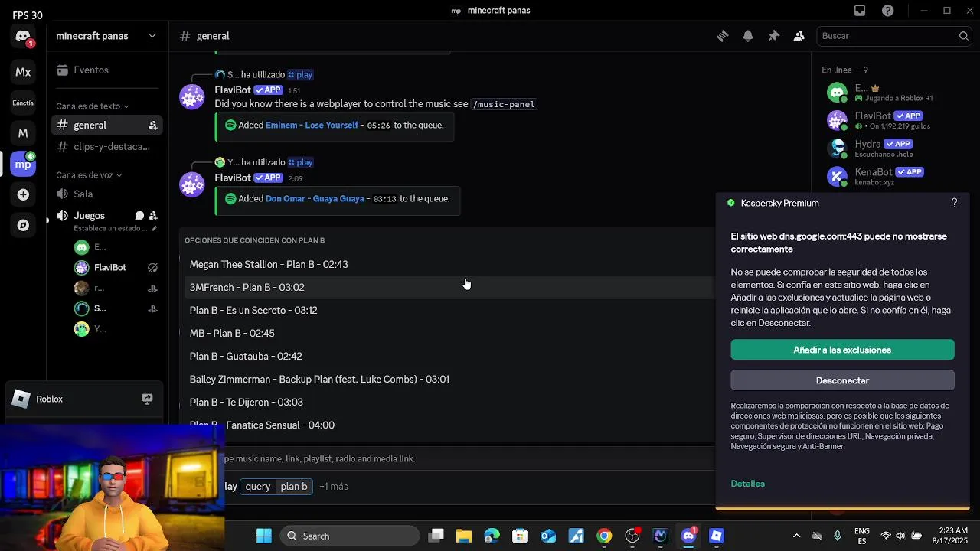Screen dimensions: 980x551
Task: Click the query field with plan b
Action: [x=276, y=487]
